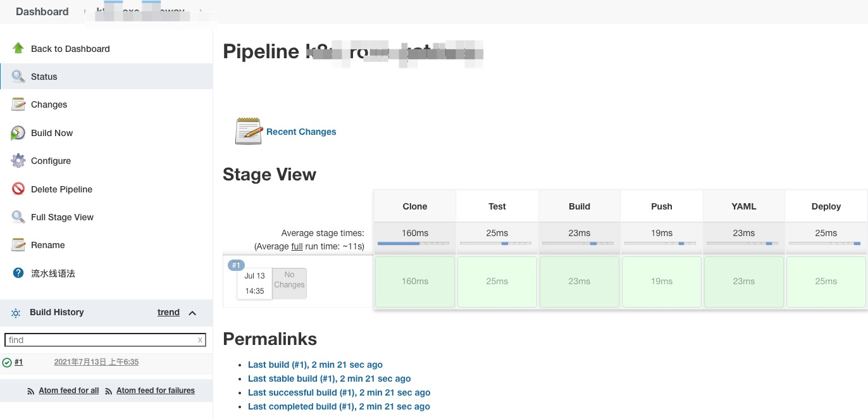The height and width of the screenshot is (419, 868).
Task: Click the green Back to Dashboard arrow icon
Action: pyautogui.click(x=18, y=48)
